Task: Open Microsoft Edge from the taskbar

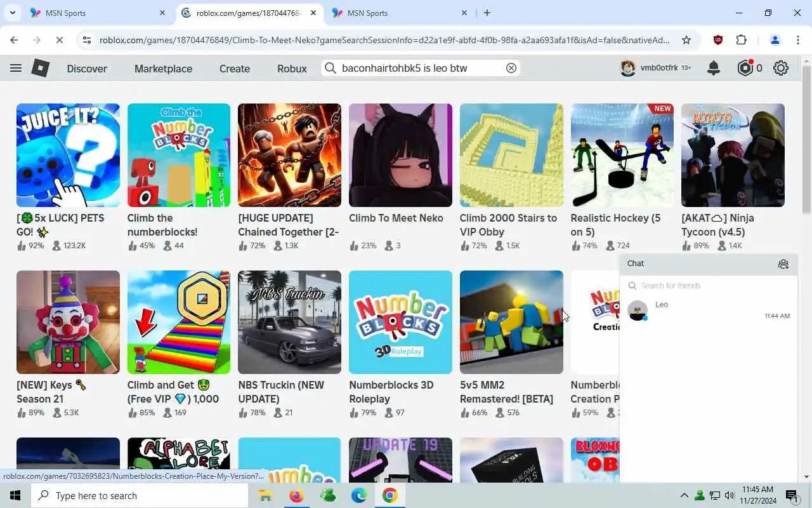Action: (359, 495)
